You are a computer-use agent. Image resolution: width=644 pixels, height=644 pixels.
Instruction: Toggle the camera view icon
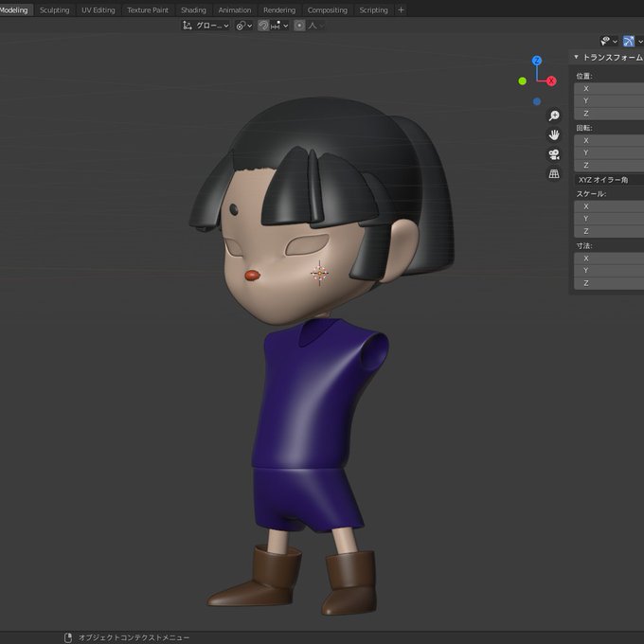click(x=554, y=154)
